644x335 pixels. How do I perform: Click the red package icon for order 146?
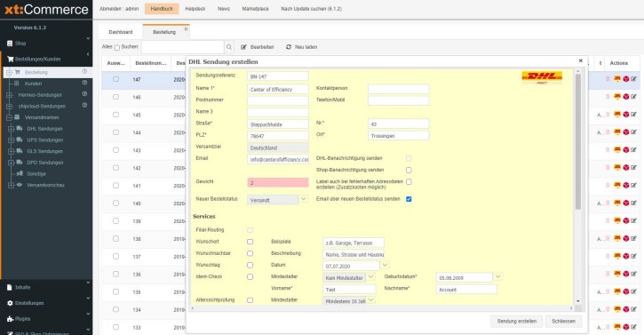[x=625, y=97]
